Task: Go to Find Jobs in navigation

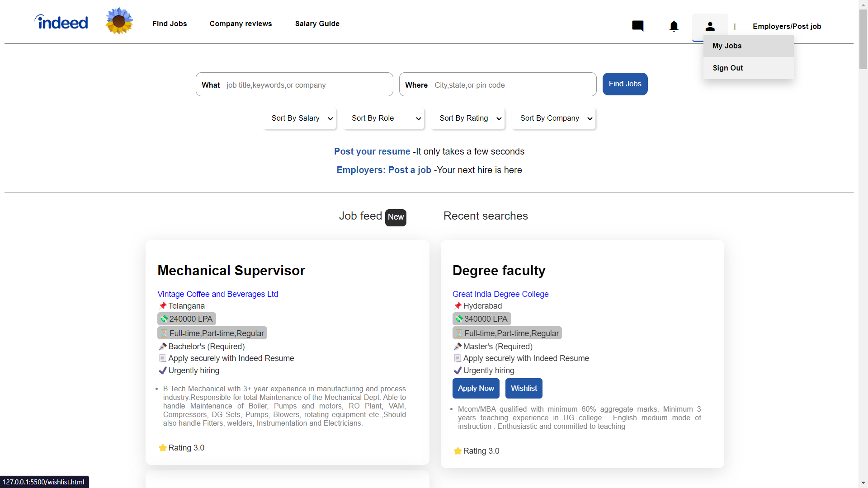Action: 170,23
